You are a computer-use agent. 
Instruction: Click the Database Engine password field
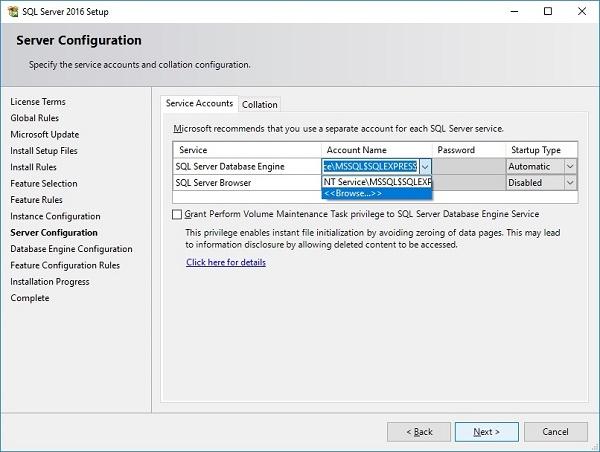(x=468, y=167)
